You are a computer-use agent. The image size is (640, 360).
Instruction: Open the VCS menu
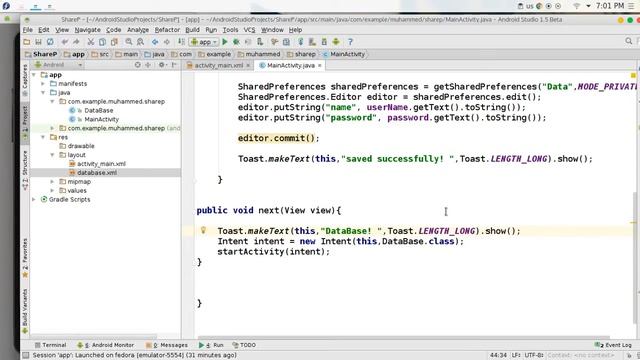point(249,30)
